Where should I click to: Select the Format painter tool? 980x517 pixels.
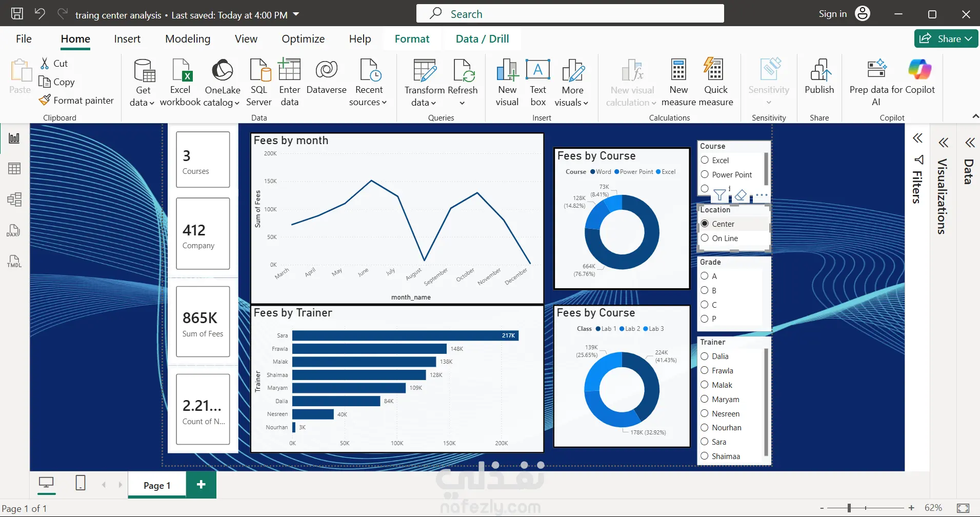(x=76, y=100)
